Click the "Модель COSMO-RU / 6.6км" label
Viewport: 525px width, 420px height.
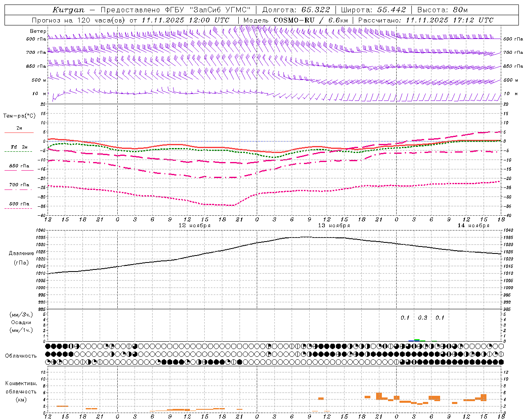coord(296,20)
